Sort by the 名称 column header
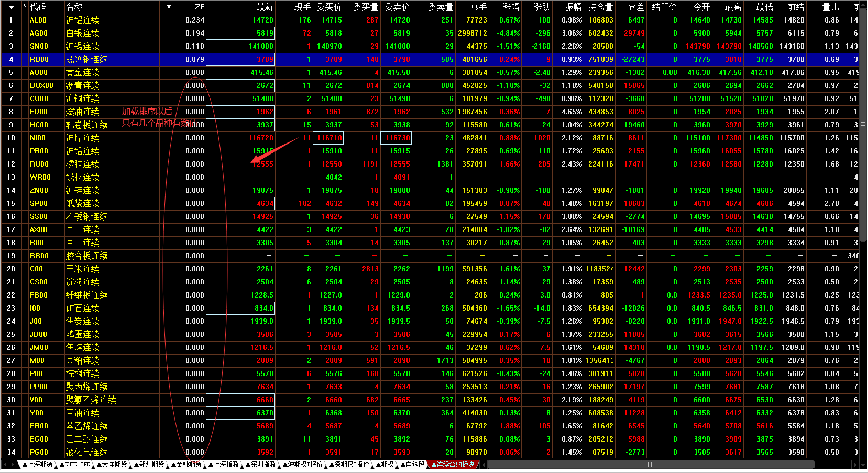The height and width of the screenshot is (473, 868). click(x=74, y=7)
